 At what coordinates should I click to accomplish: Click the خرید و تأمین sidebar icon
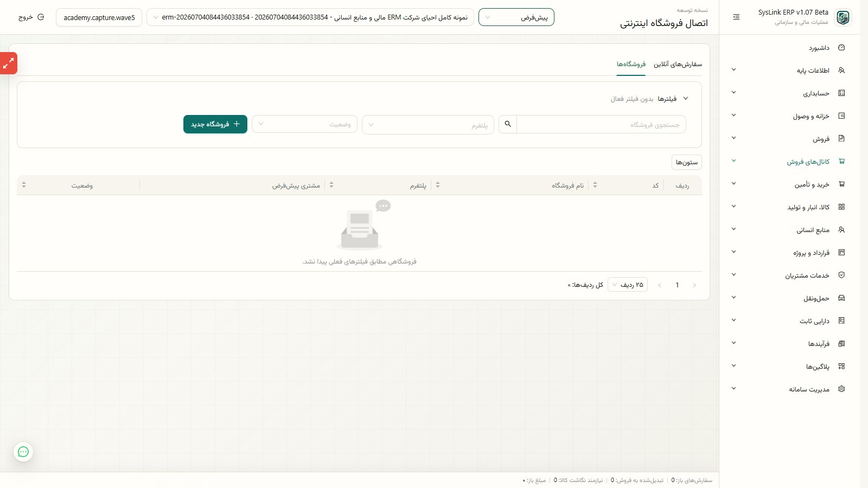pyautogui.click(x=841, y=184)
